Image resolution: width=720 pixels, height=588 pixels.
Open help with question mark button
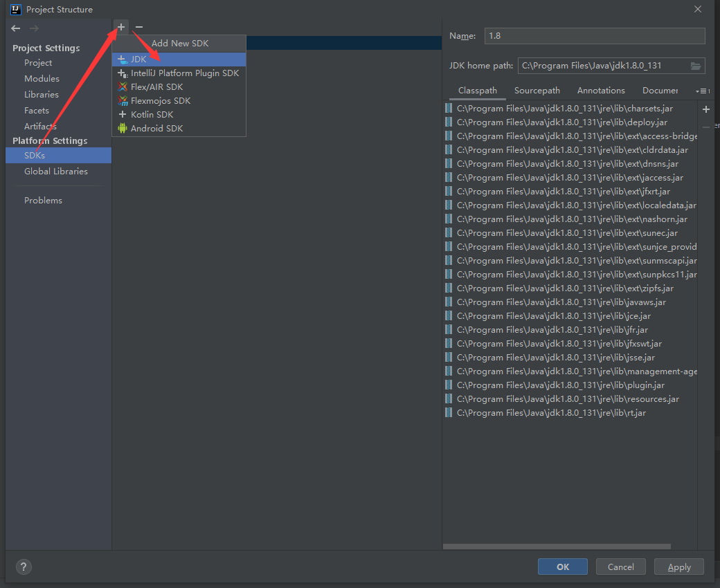(x=24, y=567)
